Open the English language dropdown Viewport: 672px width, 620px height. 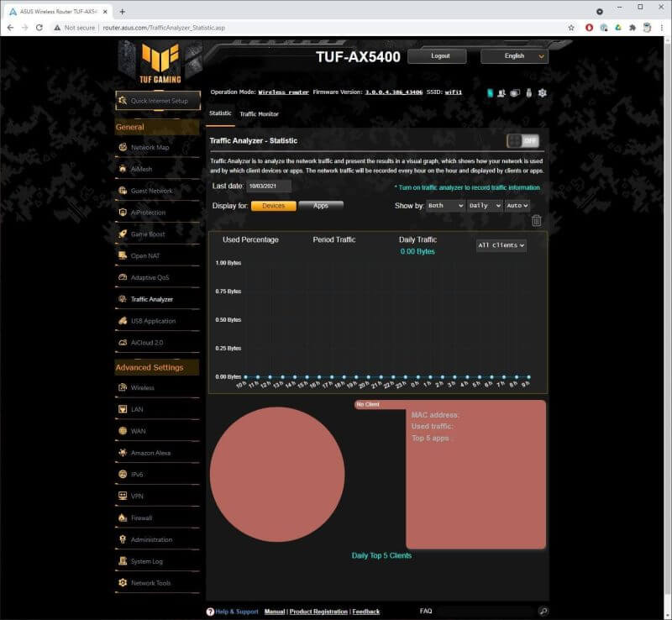(x=514, y=56)
